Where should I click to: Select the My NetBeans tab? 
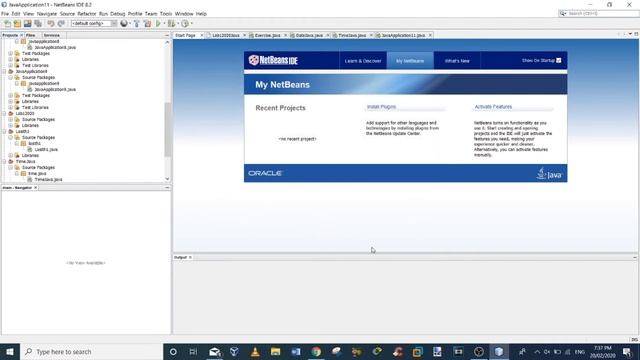pyautogui.click(x=410, y=61)
